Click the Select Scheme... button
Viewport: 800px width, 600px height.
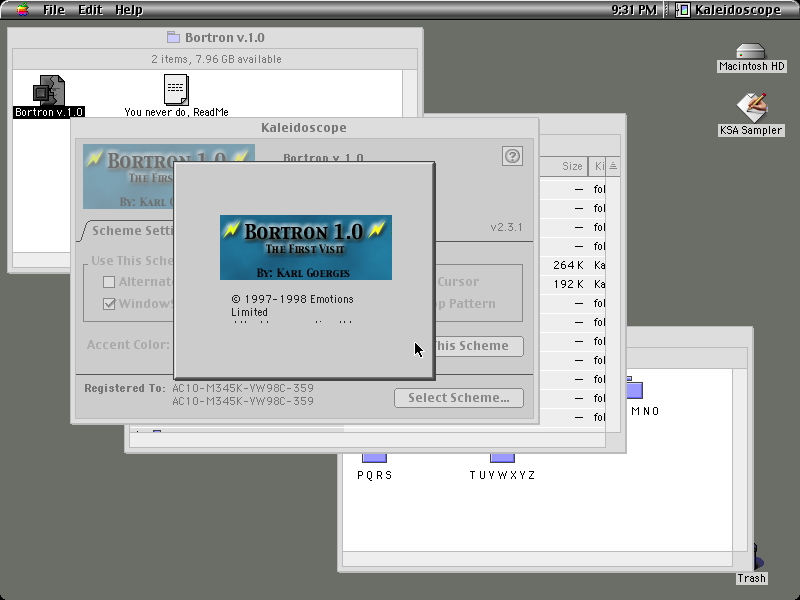[x=459, y=398]
